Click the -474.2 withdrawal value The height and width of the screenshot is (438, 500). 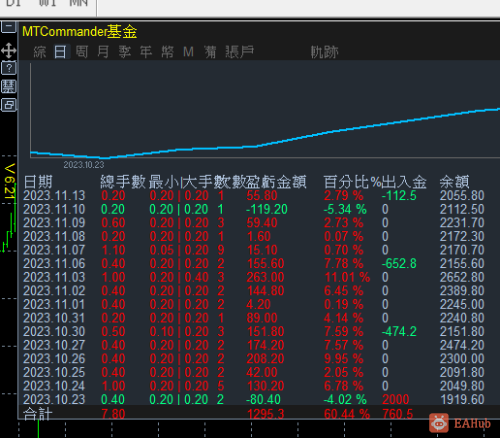tap(399, 331)
